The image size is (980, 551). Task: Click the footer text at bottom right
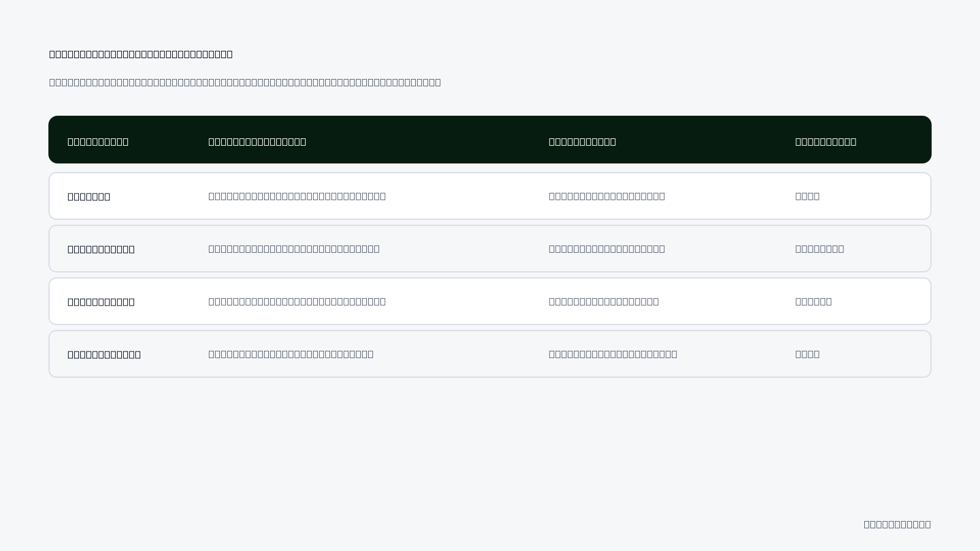pyautogui.click(x=897, y=524)
